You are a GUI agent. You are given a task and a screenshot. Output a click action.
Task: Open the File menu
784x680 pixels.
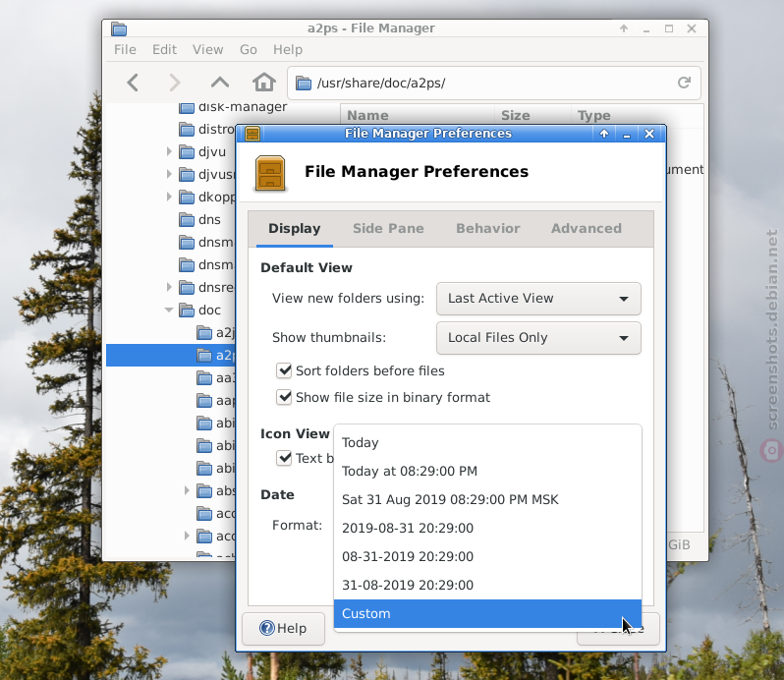pyautogui.click(x=125, y=49)
